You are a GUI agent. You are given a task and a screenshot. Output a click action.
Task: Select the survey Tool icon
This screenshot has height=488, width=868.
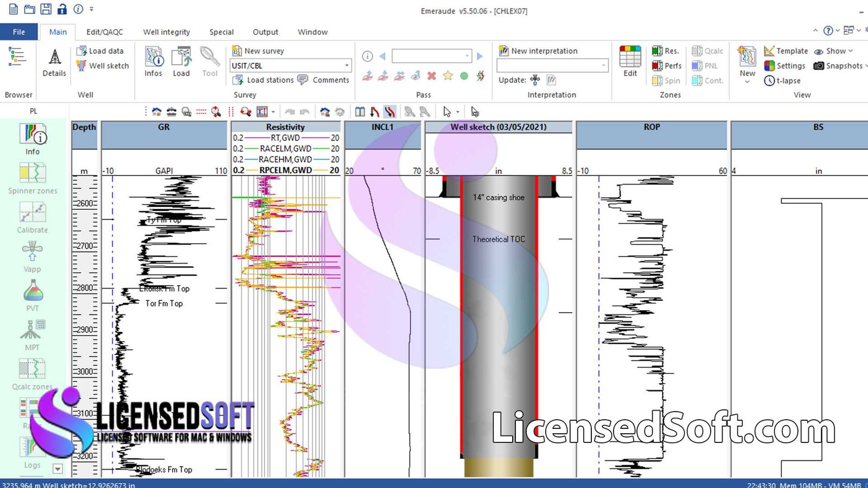209,62
